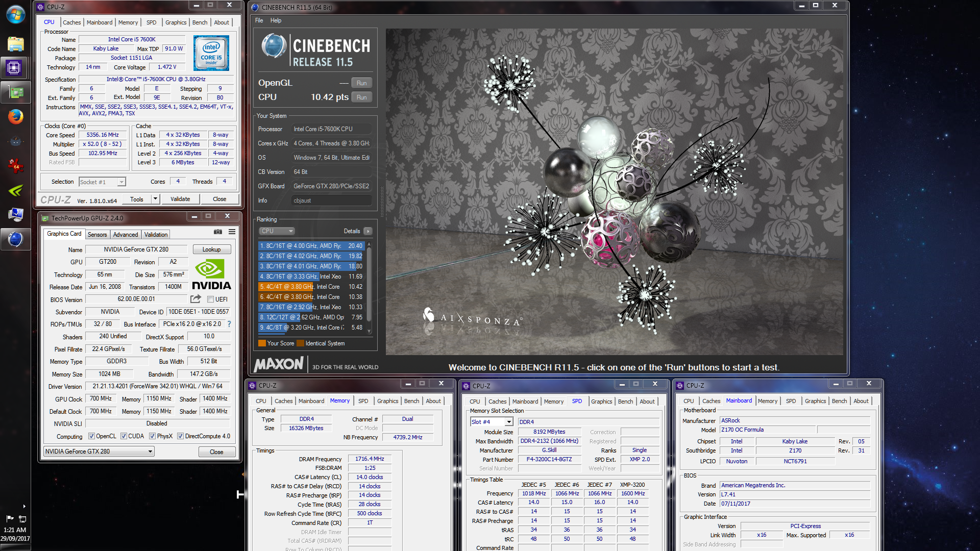Screen dimensions: 980x551
Task: Open Graphics tab in CPU-Z Memory window
Action: click(387, 401)
